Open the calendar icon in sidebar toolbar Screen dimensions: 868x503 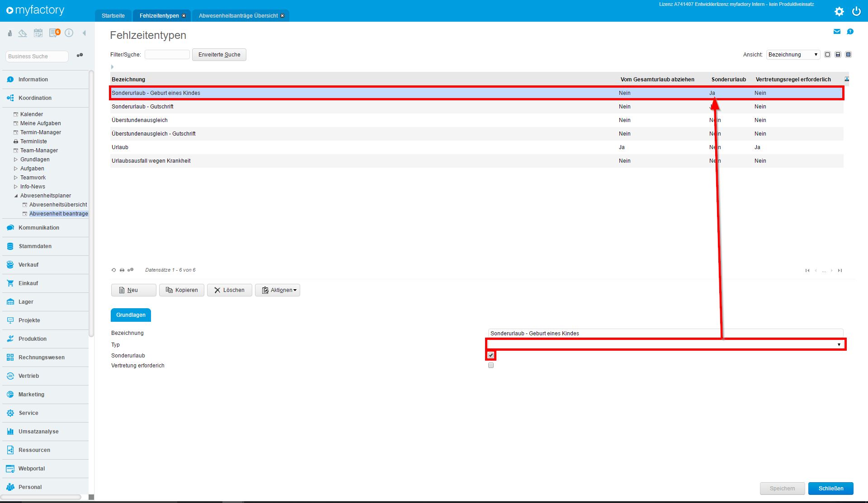[x=38, y=33]
